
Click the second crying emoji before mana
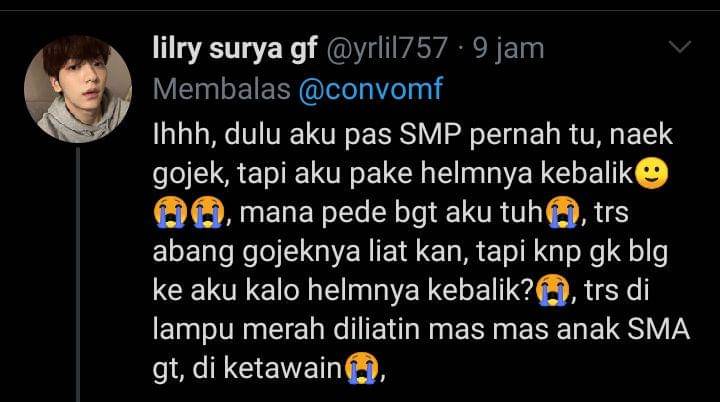[x=207, y=212]
